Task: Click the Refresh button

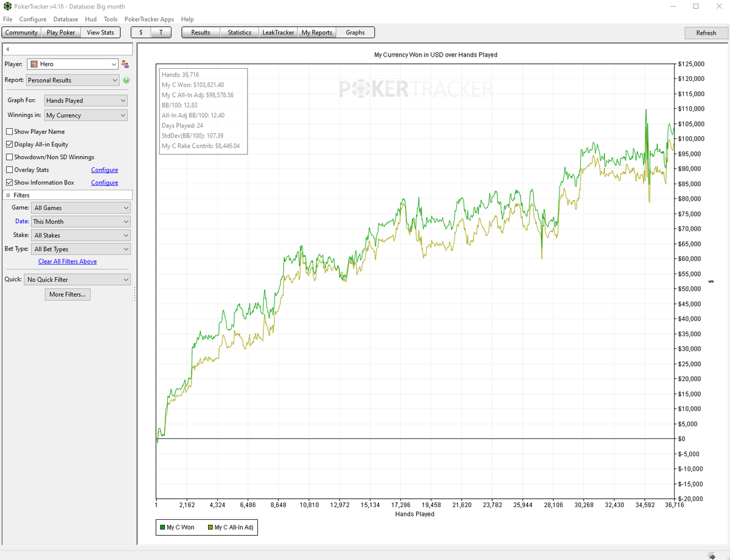Action: pyautogui.click(x=706, y=33)
